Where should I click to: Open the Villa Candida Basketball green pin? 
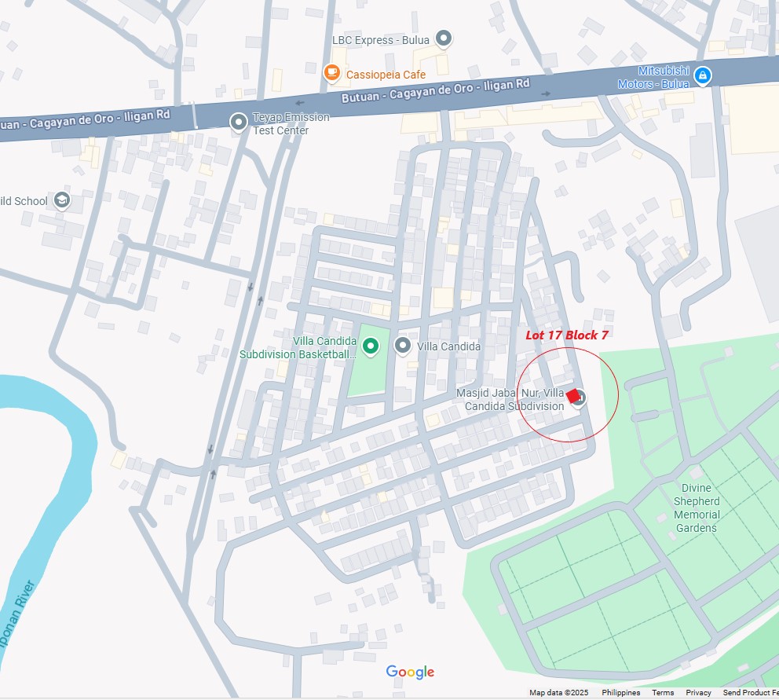(x=370, y=346)
